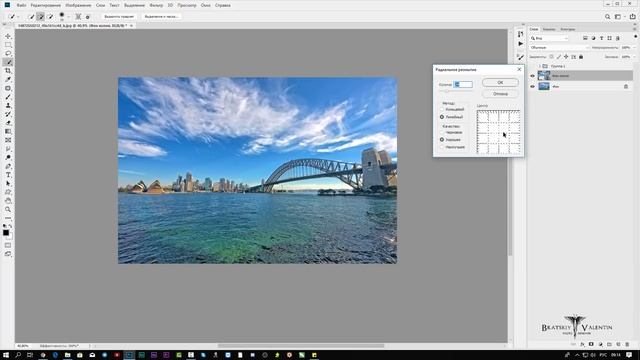
Task: Close the Радиальное размытие dialog
Action: click(519, 69)
